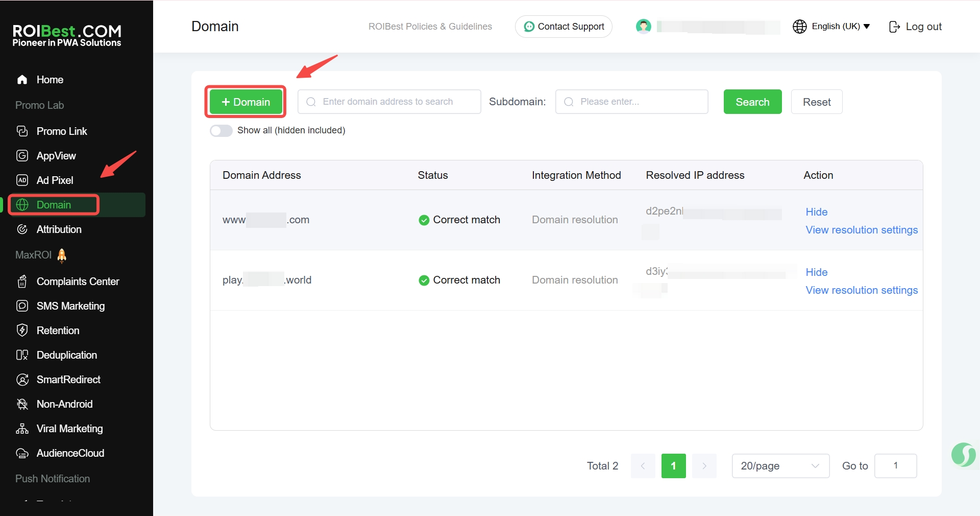Screen dimensions: 980x516
Task: Click the user avatar icon in header
Action: 644,27
